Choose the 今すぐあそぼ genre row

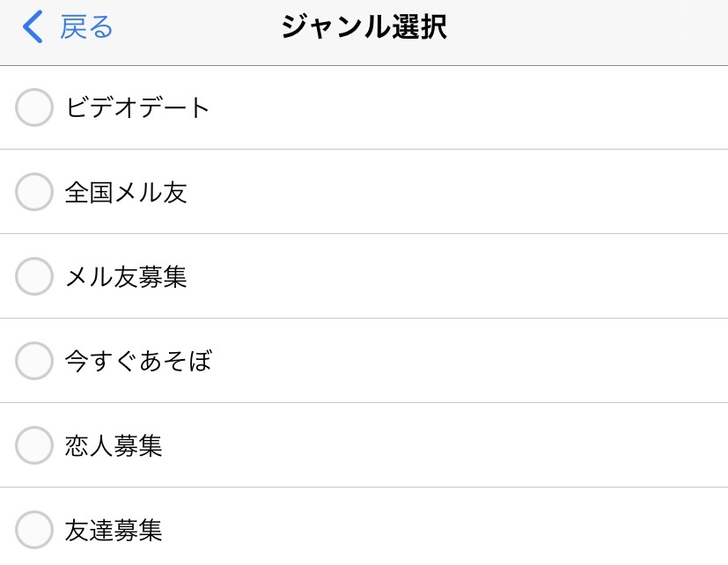point(136,361)
